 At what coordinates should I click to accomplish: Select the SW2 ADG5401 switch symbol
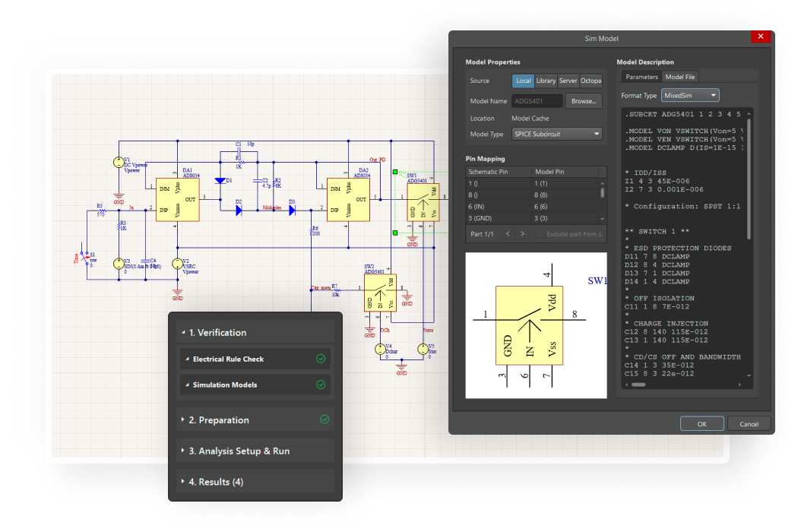point(380,294)
